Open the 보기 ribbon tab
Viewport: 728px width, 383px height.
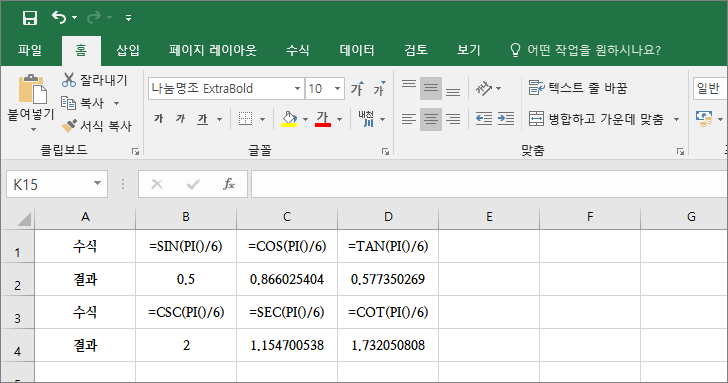point(468,50)
